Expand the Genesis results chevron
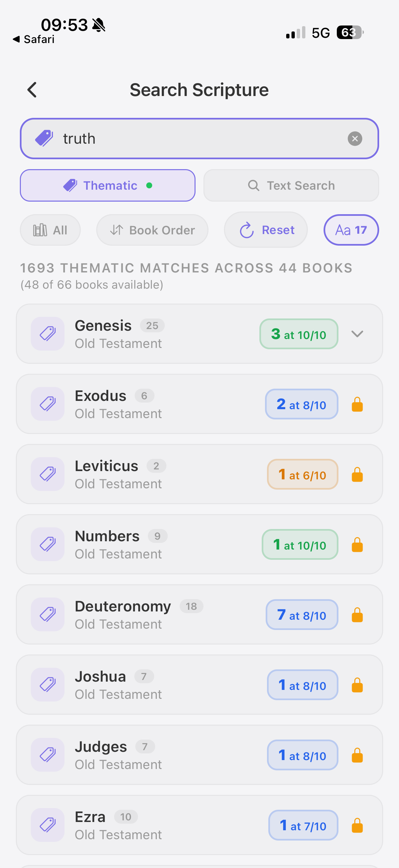Image resolution: width=399 pixels, height=868 pixels. click(x=357, y=334)
